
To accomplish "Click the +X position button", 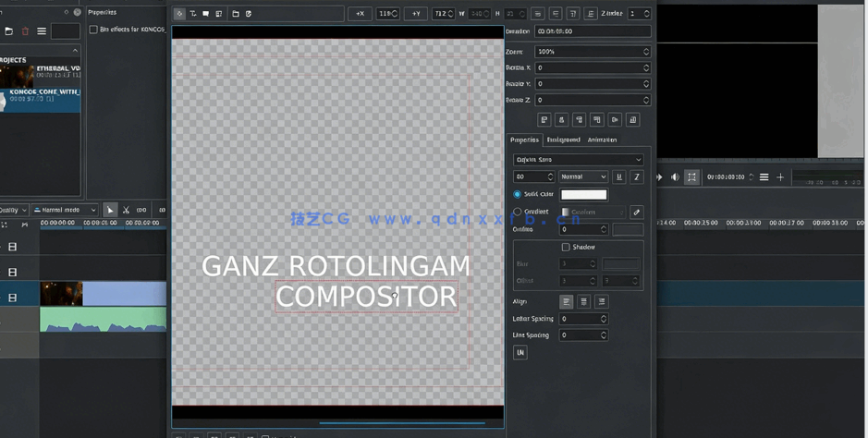I will click(360, 14).
